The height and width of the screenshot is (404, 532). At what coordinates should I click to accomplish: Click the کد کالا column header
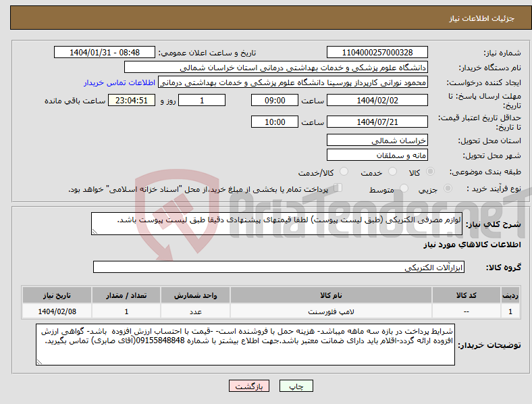point(467,295)
